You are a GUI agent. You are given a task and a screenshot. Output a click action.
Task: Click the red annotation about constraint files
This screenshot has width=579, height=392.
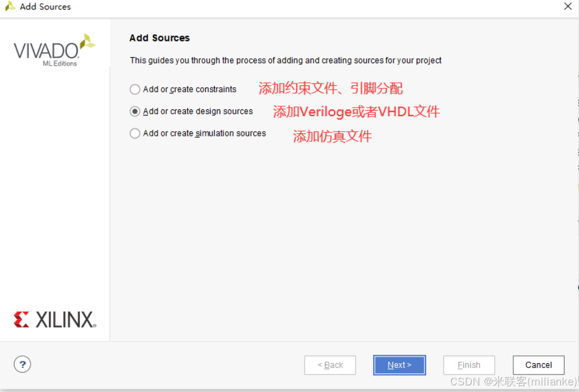tap(330, 88)
